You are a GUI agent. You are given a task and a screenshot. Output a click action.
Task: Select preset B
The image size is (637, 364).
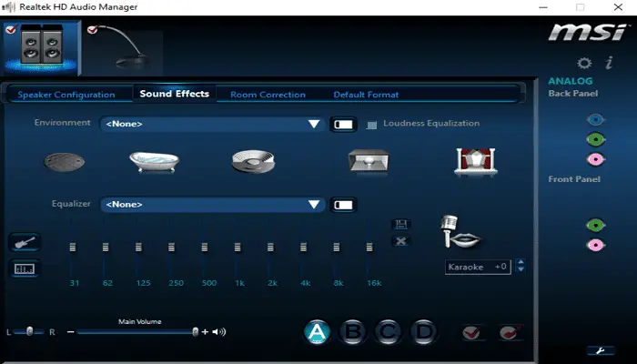pos(353,332)
